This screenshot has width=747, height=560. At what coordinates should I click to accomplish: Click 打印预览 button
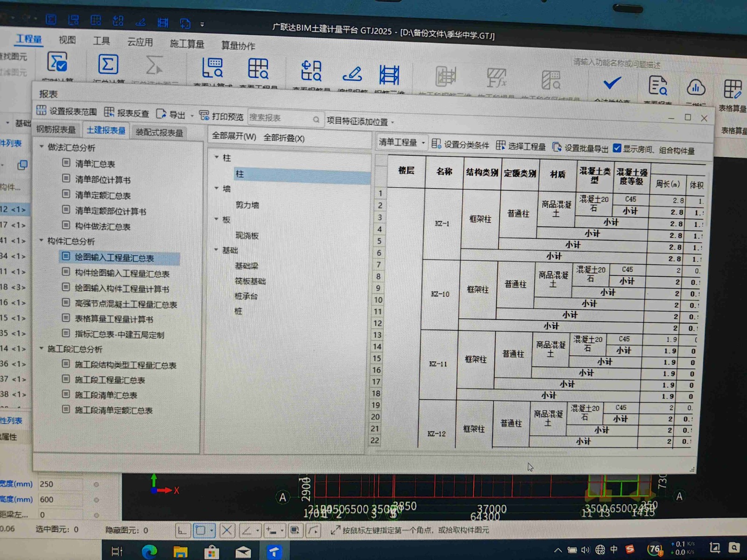click(x=221, y=116)
